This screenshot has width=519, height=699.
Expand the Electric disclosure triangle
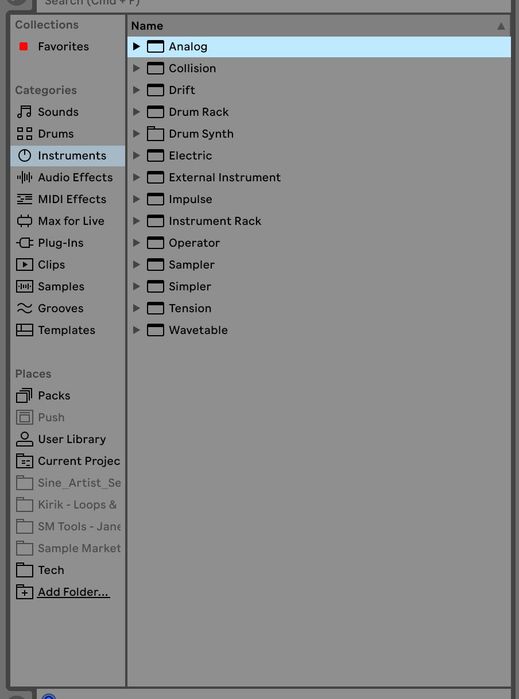tap(136, 156)
